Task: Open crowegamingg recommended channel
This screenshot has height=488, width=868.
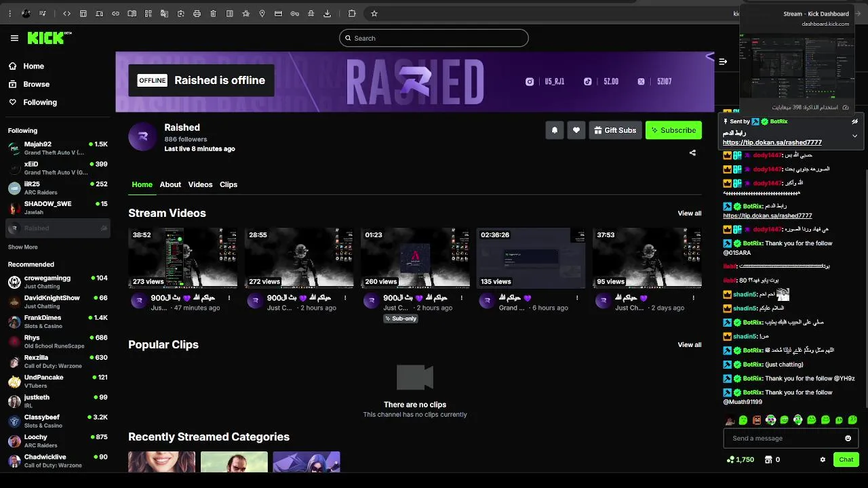Action: point(58,282)
